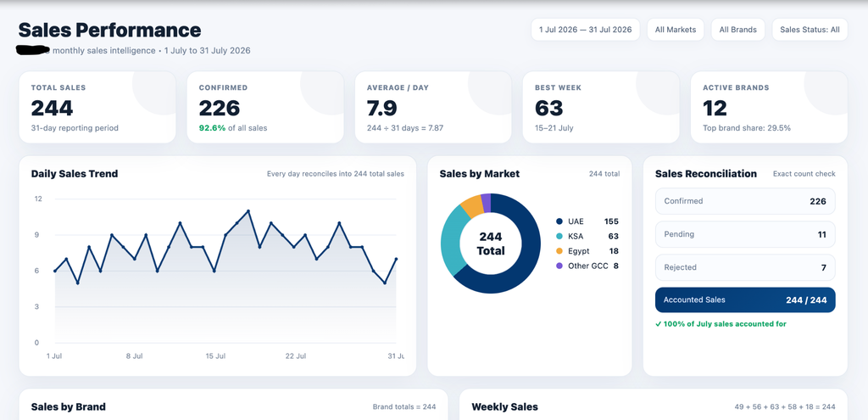The width and height of the screenshot is (868, 420).
Task: Click the Sales by Brand heading
Action: point(68,407)
